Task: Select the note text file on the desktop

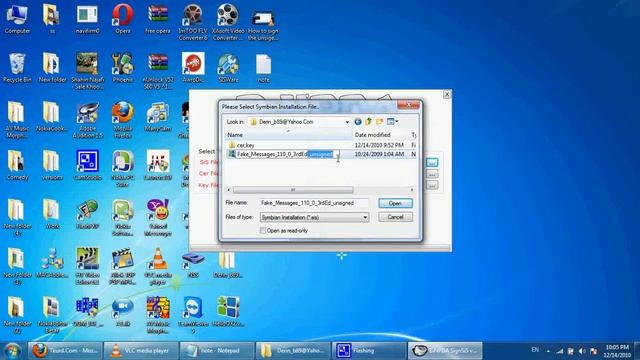Action: tap(263, 68)
